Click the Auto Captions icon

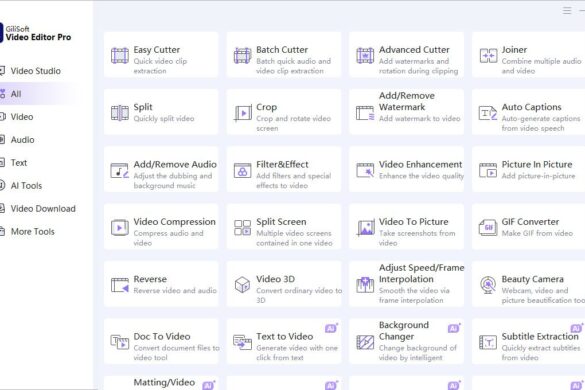[x=488, y=113]
